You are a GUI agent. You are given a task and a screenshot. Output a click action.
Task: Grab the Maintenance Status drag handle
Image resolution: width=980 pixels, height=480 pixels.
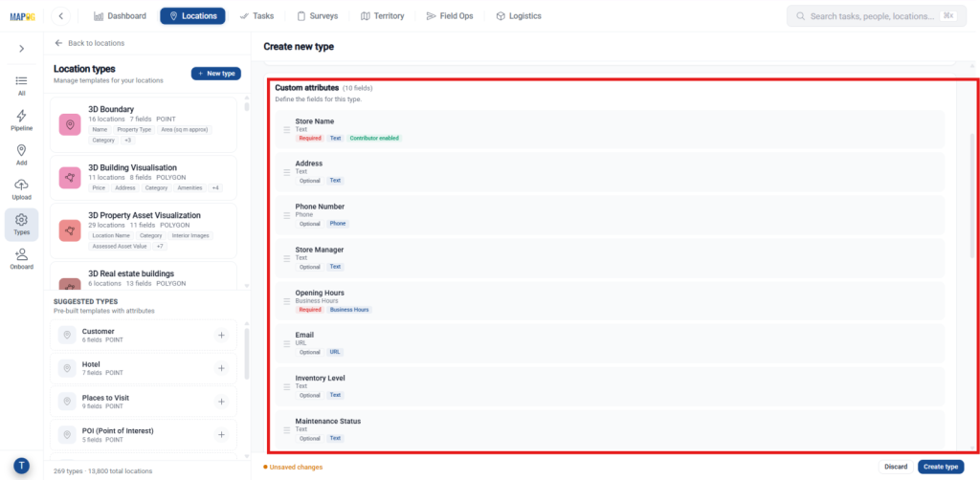(x=287, y=430)
